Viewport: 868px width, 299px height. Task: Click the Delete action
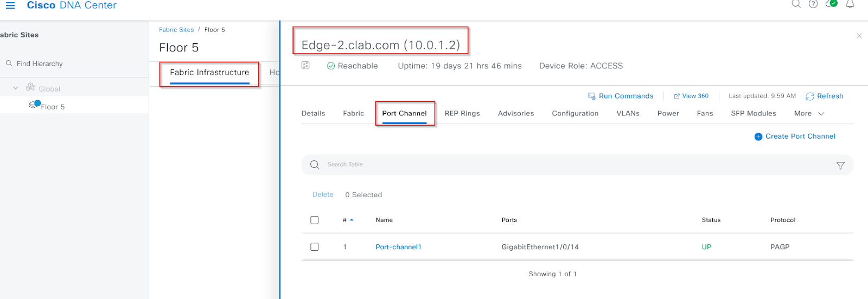tap(323, 194)
